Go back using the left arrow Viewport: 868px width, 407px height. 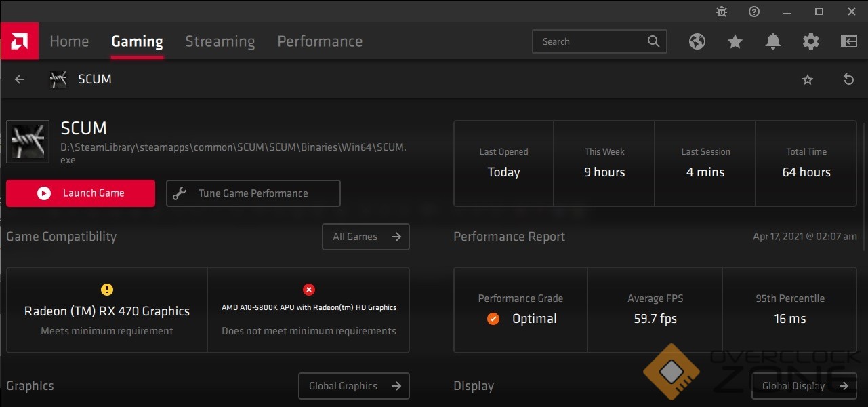coord(20,79)
